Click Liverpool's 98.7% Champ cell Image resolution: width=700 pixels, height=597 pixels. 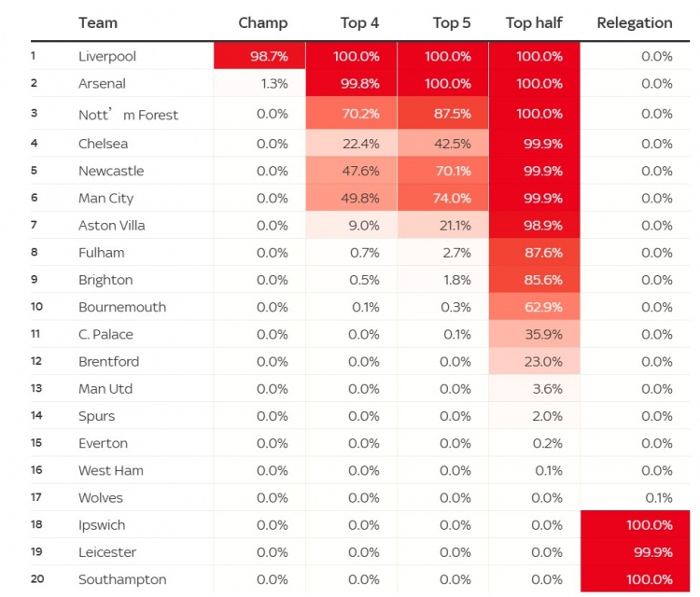259,56
